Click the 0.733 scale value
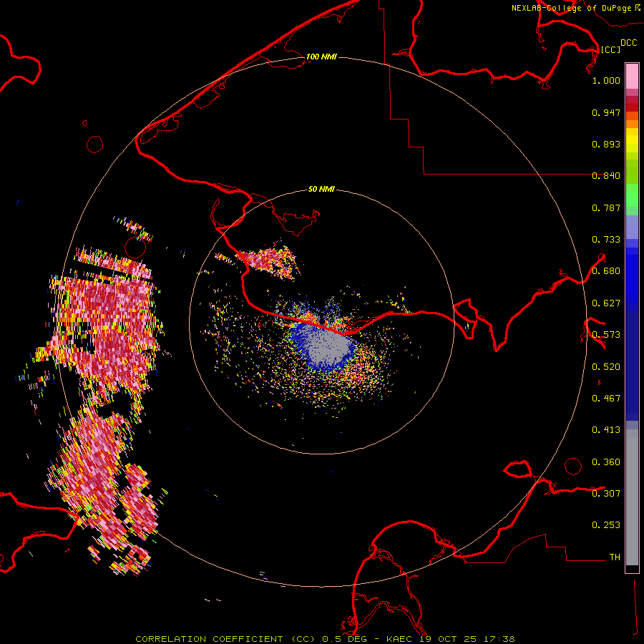This screenshot has width=644, height=644. pos(606,240)
